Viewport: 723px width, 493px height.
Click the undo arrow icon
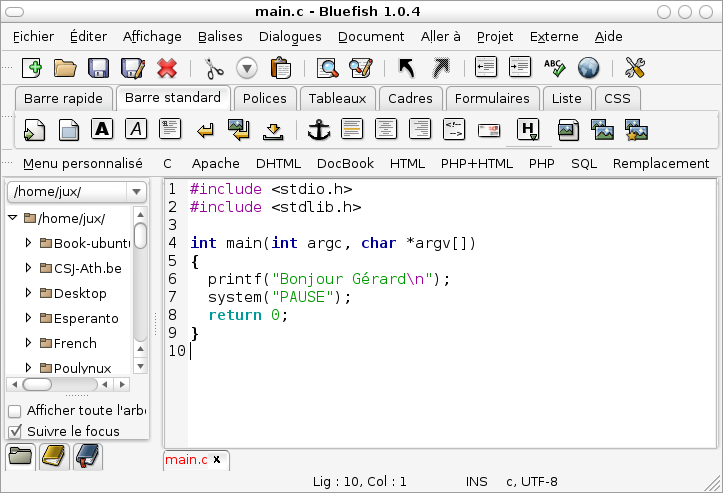[406, 68]
